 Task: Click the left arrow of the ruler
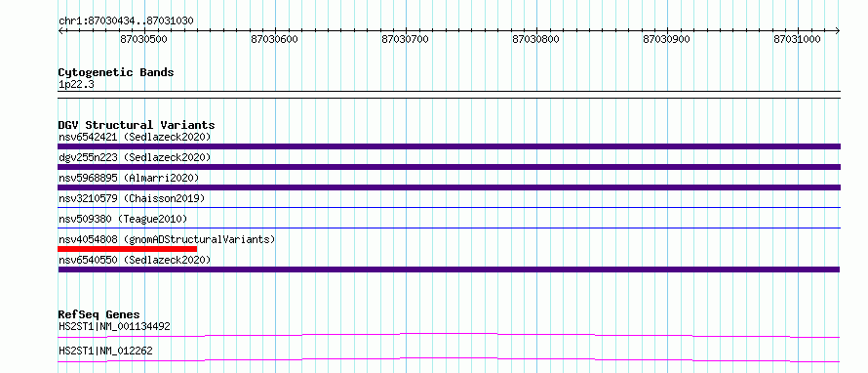click(60, 30)
